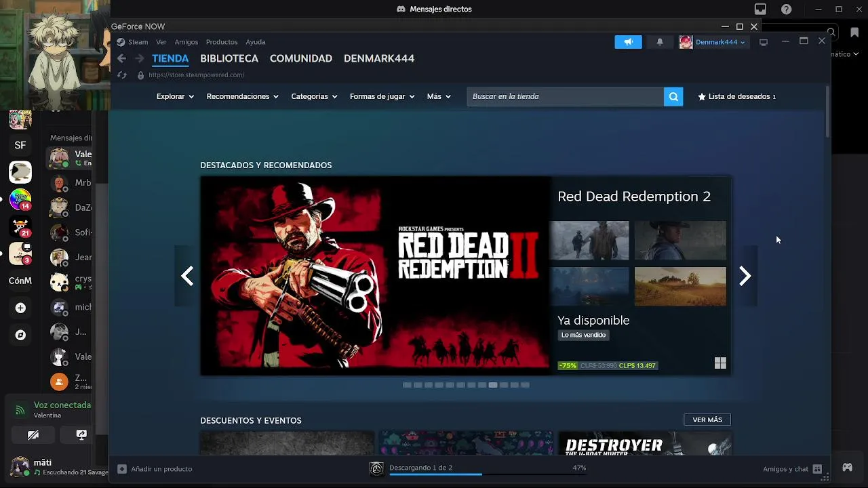This screenshot has width=868, height=488.
Task: Open the Ver menu in Steam
Action: [x=161, y=42]
